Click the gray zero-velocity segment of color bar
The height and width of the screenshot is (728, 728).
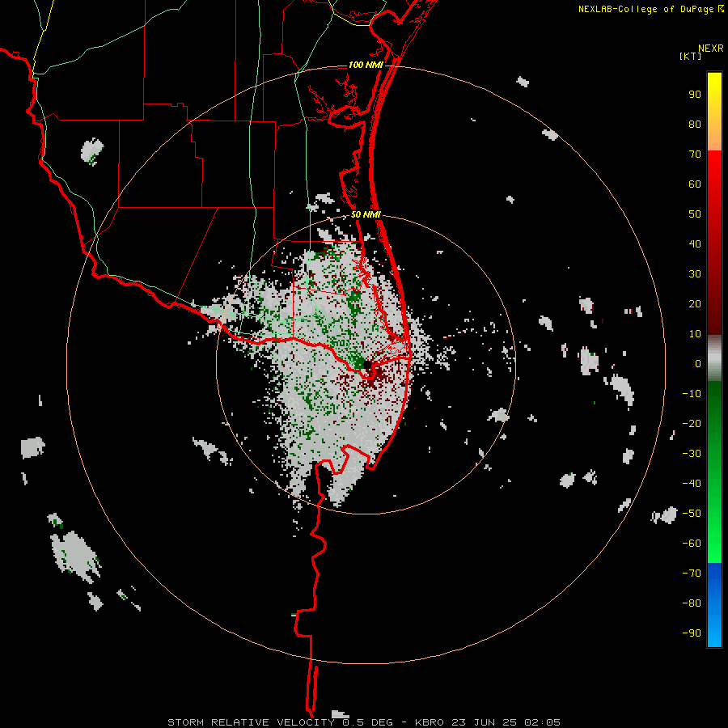(714, 358)
